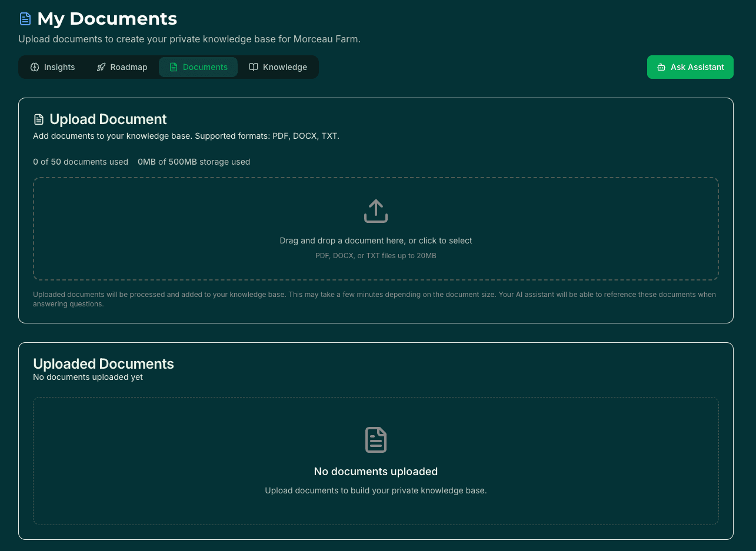This screenshot has width=756, height=551.
Task: Click the open book icon beside Knowledge
Action: coord(253,67)
